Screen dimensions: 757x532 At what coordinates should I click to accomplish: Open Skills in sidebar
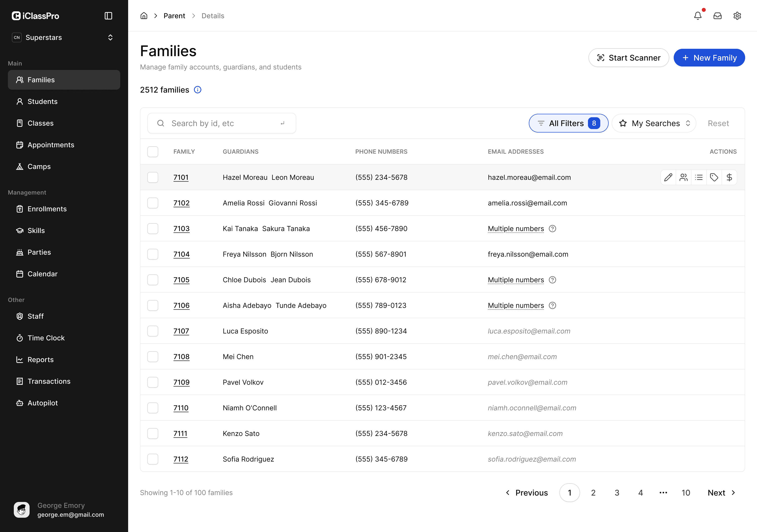click(64, 231)
